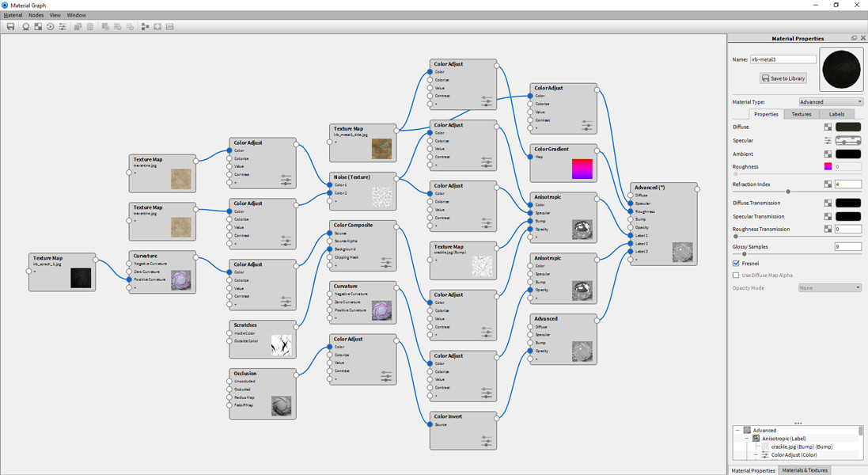Click the zoom-to-fit toolbar icon
Image resolution: width=868 pixels, height=475 pixels.
[x=157, y=27]
